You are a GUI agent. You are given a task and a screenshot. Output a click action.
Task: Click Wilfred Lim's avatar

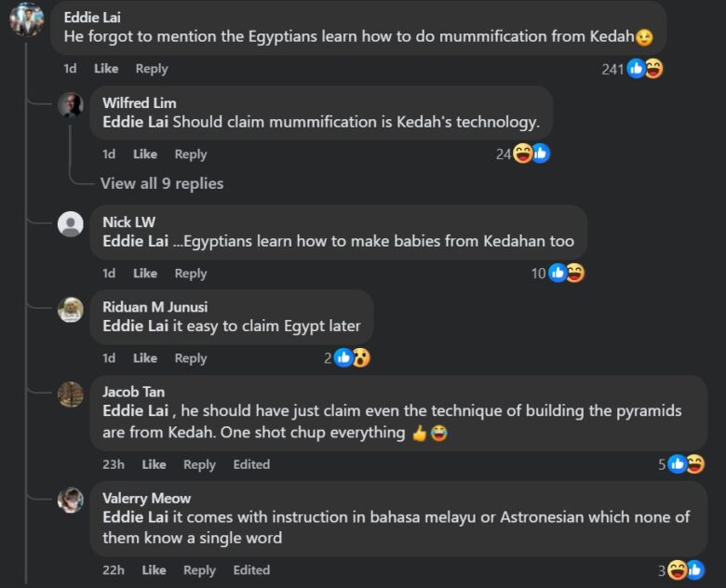click(x=71, y=104)
